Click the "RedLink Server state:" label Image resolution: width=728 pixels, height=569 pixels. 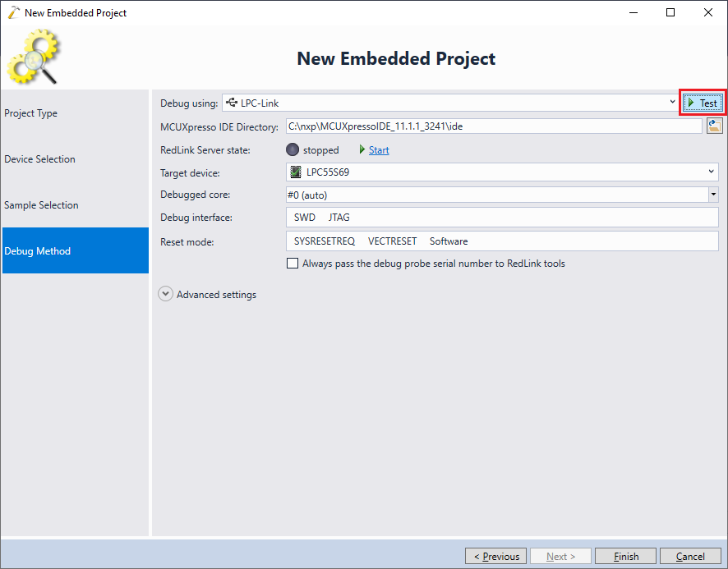[205, 150]
